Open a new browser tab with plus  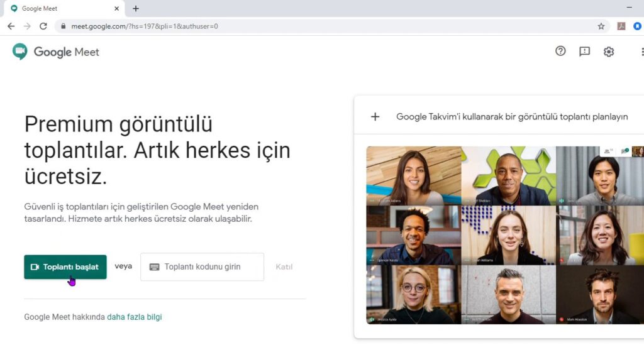136,8
